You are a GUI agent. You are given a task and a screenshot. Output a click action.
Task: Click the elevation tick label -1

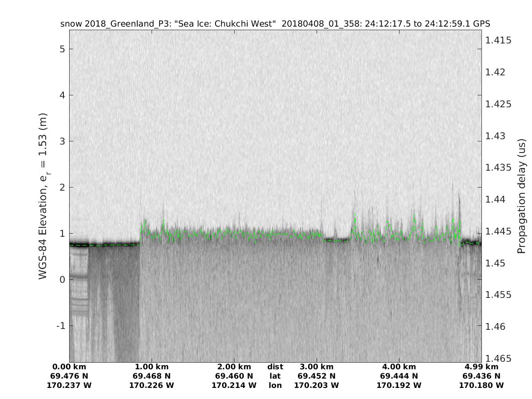click(59, 325)
